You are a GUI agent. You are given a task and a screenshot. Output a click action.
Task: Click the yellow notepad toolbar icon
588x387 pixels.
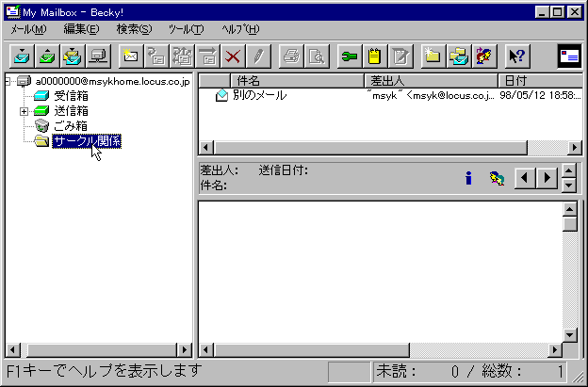(376, 56)
